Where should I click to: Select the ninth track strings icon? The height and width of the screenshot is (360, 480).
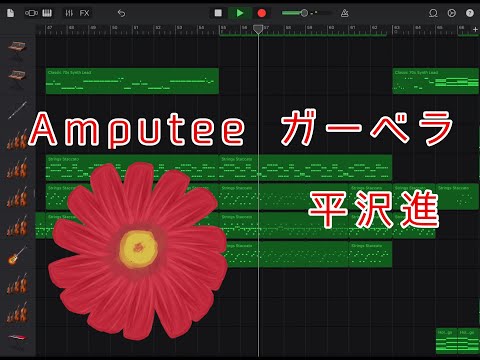pyautogui.click(x=17, y=284)
